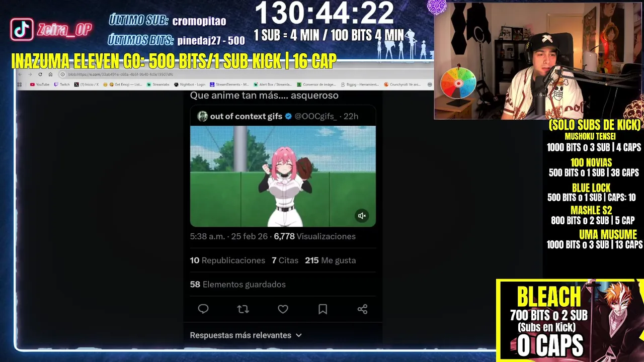Click the reply speech bubble icon
This screenshot has height=362, width=644.
pos(203,309)
